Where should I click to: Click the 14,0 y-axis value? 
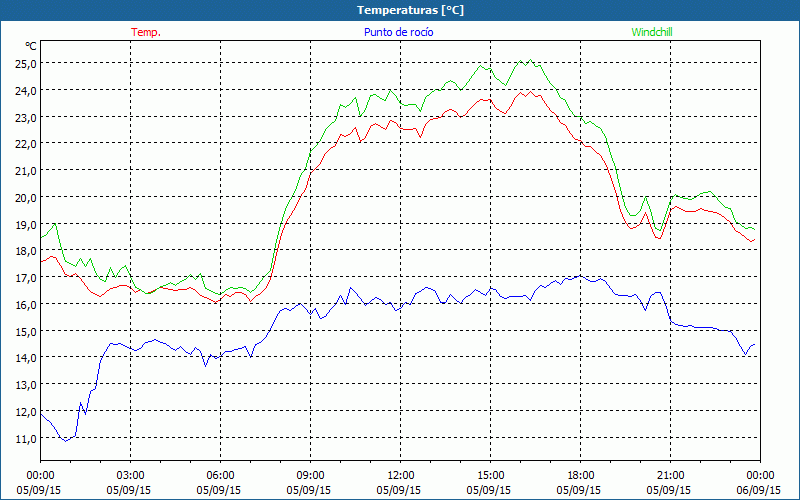26,358
